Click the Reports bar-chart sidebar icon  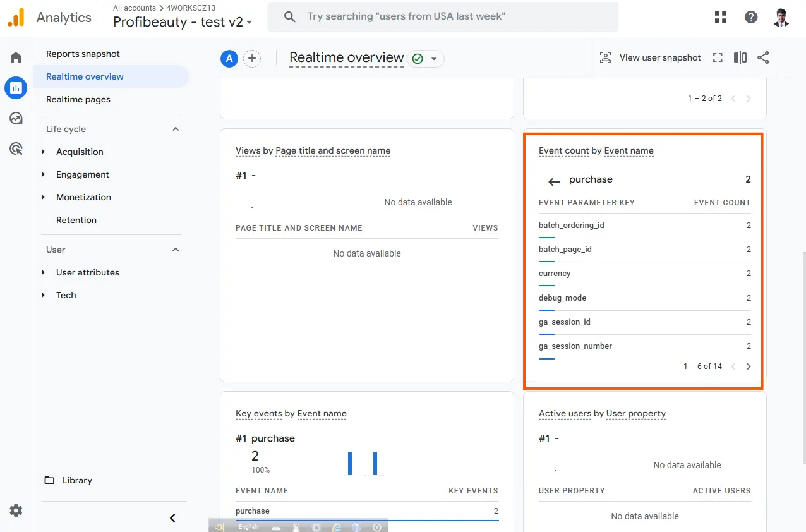pyautogui.click(x=16, y=88)
